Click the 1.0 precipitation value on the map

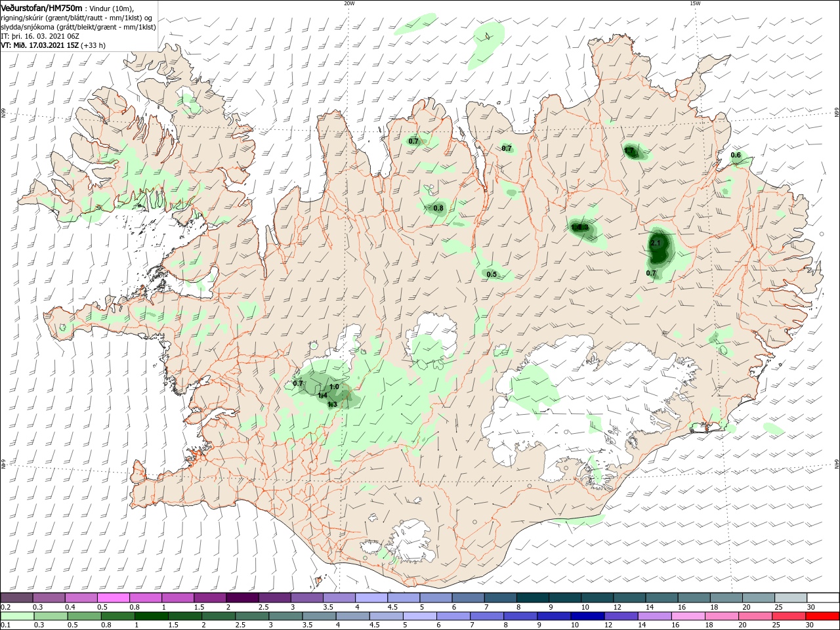tap(334, 387)
